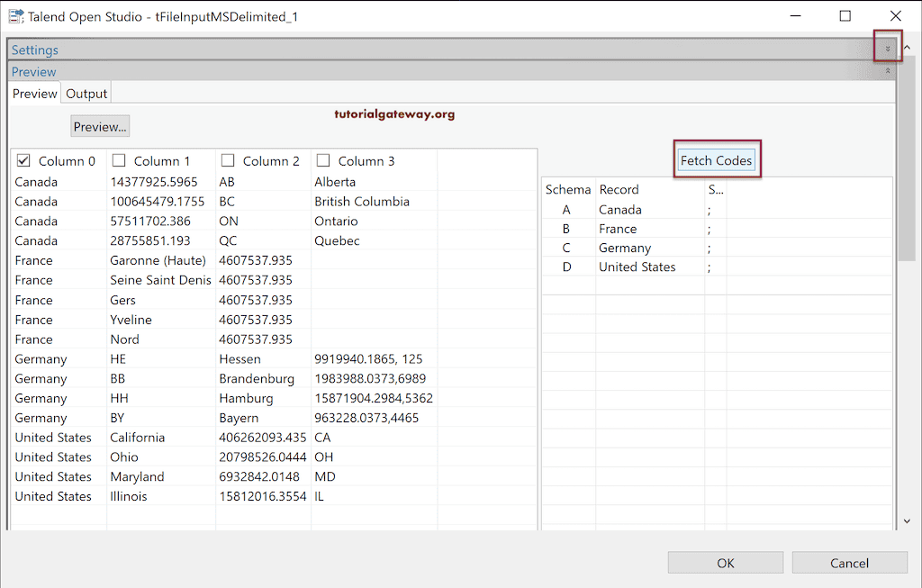
Task: Collapse the Preview section header
Action: tap(888, 71)
